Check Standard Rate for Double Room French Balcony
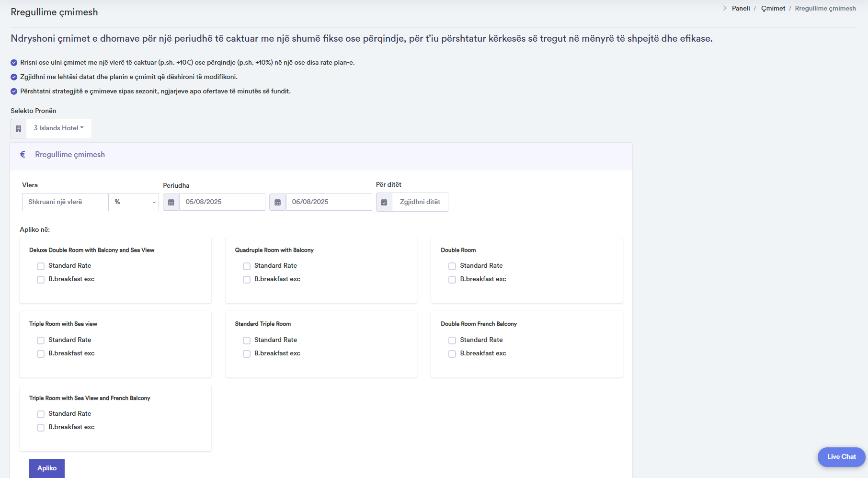 coord(452,341)
